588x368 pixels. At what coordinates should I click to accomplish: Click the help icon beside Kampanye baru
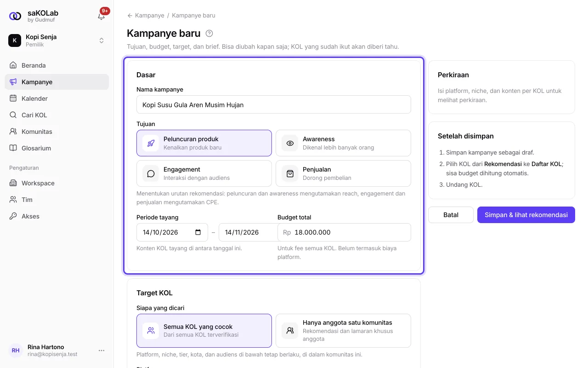point(209,33)
